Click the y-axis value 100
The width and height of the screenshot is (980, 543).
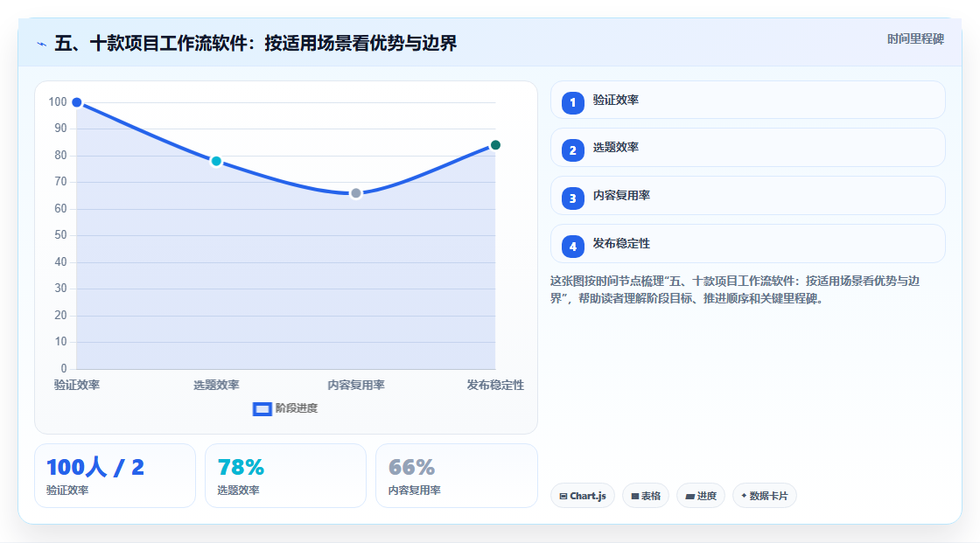pos(58,101)
